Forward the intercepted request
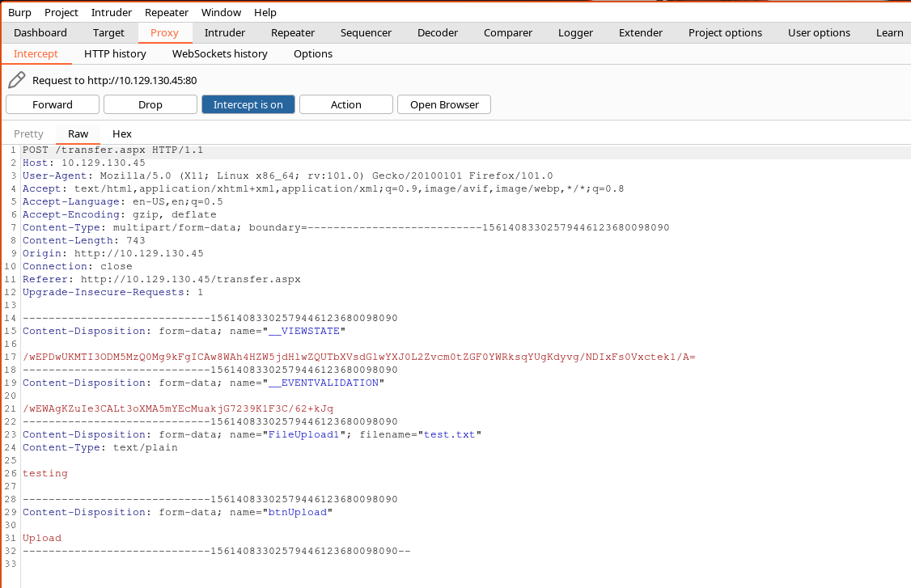The width and height of the screenshot is (911, 588). pyautogui.click(x=53, y=104)
